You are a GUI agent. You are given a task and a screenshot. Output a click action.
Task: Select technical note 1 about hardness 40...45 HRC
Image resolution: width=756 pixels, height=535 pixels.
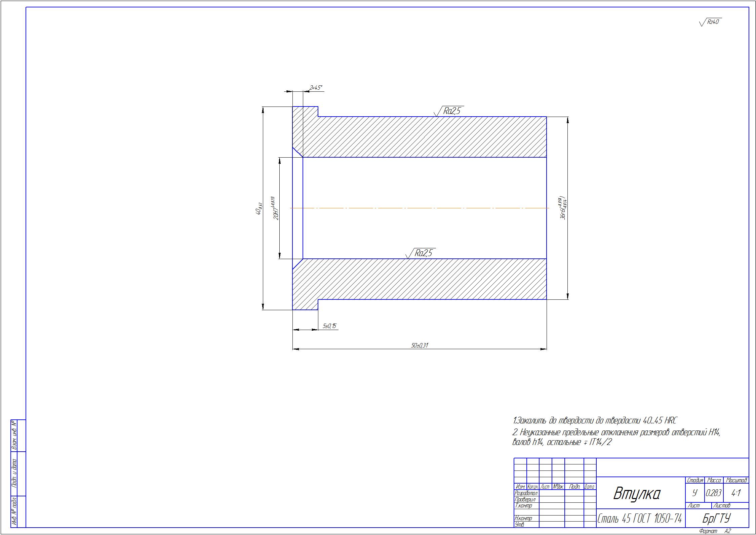tap(594, 420)
